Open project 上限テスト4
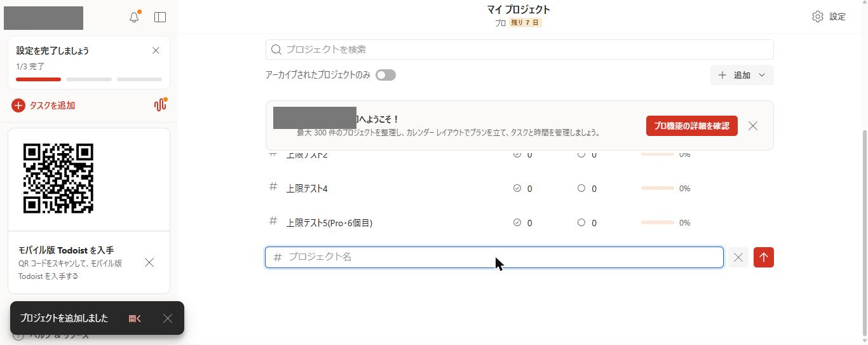 (307, 189)
